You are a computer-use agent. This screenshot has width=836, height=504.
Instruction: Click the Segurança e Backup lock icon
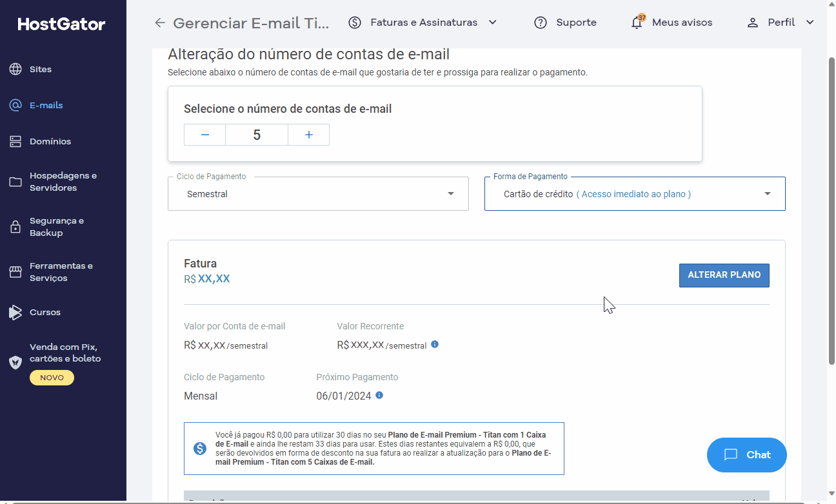point(15,227)
